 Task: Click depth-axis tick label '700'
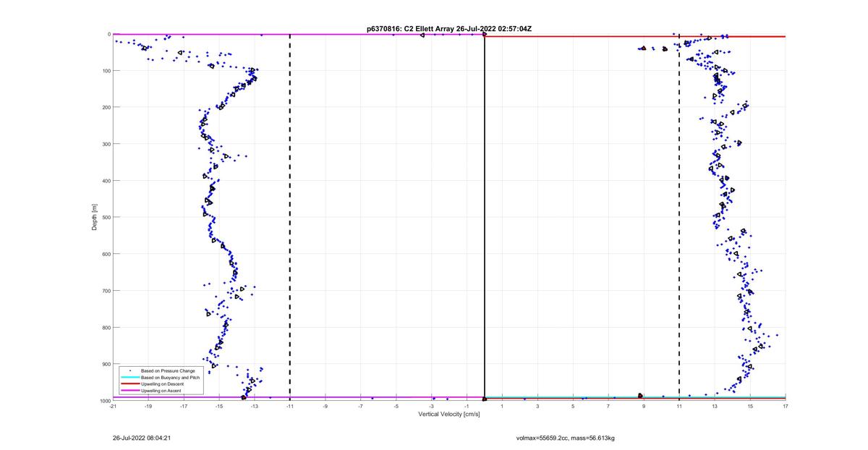tap(106, 291)
